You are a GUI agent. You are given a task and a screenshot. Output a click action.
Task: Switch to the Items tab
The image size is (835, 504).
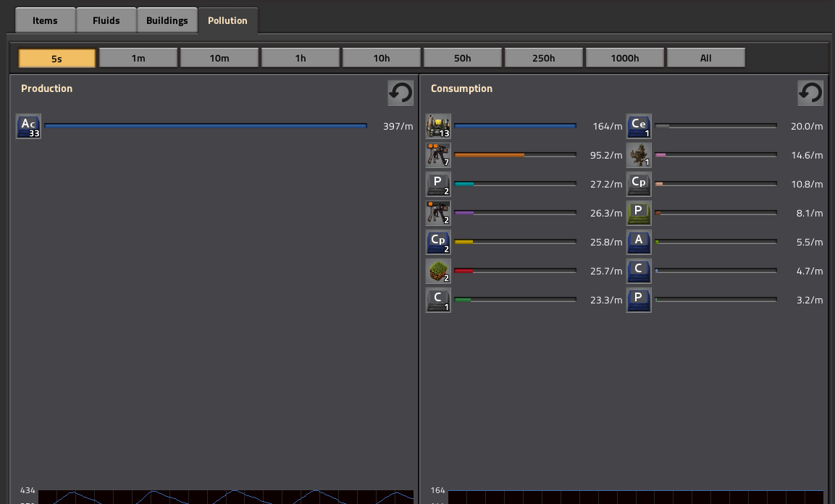click(45, 20)
